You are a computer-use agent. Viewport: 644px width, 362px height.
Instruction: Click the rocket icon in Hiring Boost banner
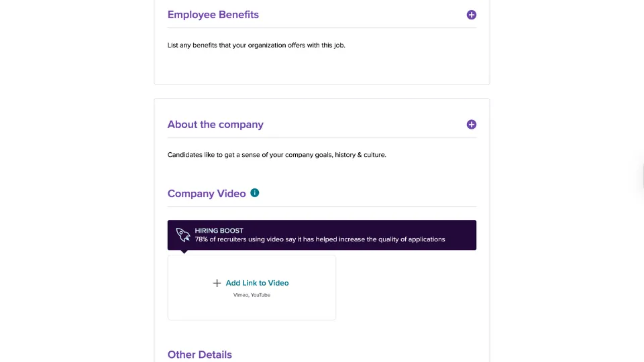182,235
